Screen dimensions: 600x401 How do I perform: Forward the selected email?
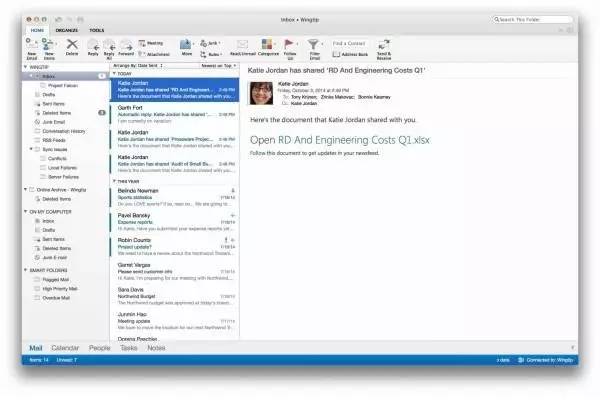126,48
